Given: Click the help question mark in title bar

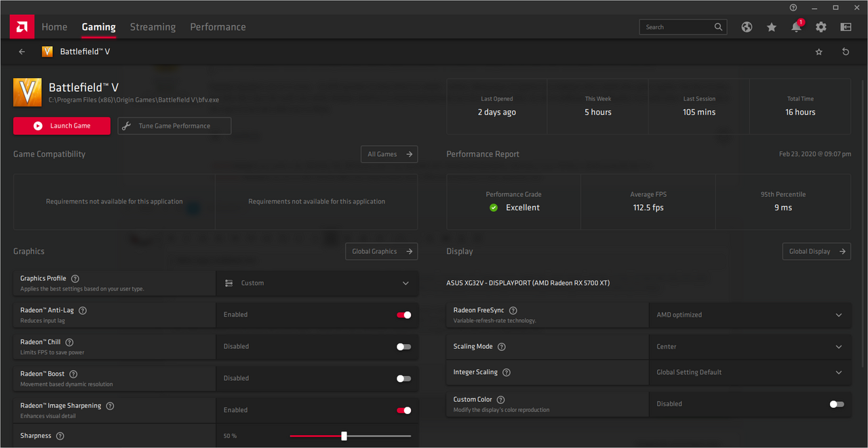Looking at the screenshot, I should [x=793, y=7].
